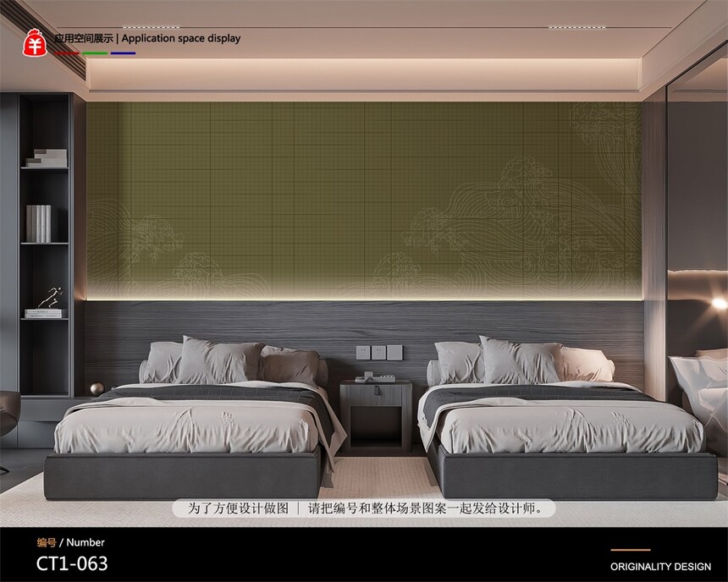Click the 'ORIGINALITY DESIGN' text

pos(660,567)
